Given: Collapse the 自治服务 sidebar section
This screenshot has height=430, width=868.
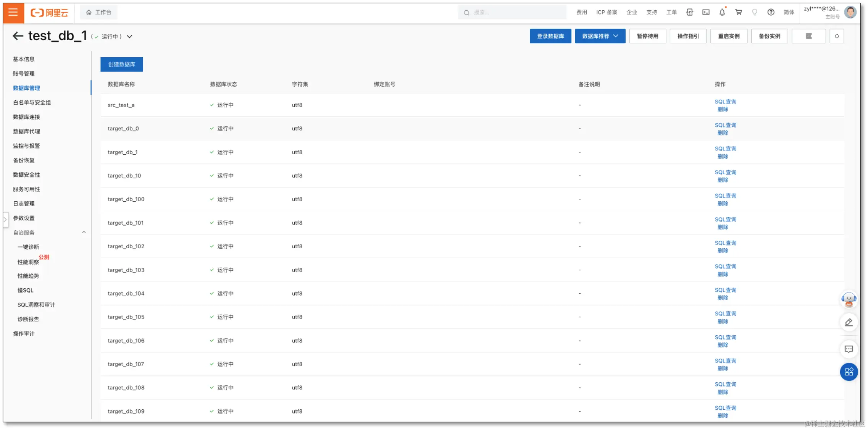Looking at the screenshot, I should point(84,232).
